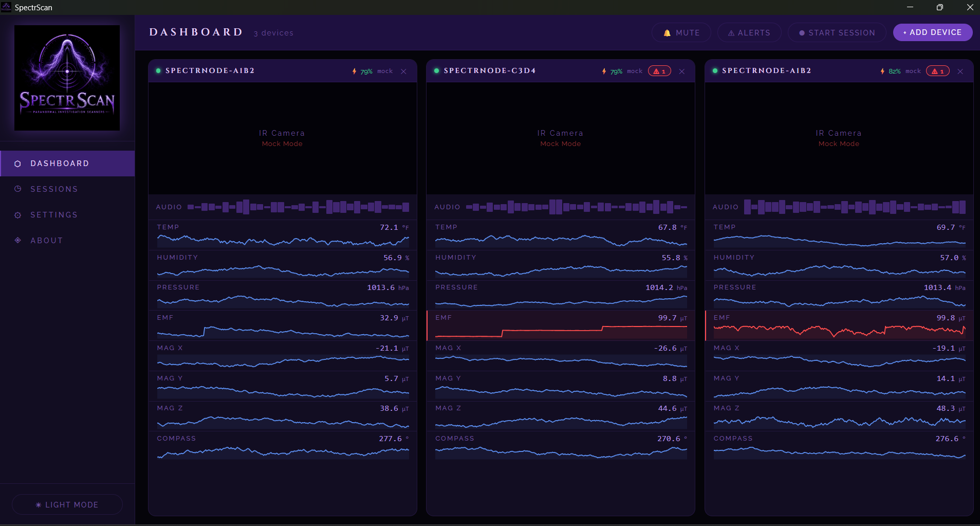Screen dimensions: 980x526
Task: Open alert badge on third device card
Action: click(938, 71)
